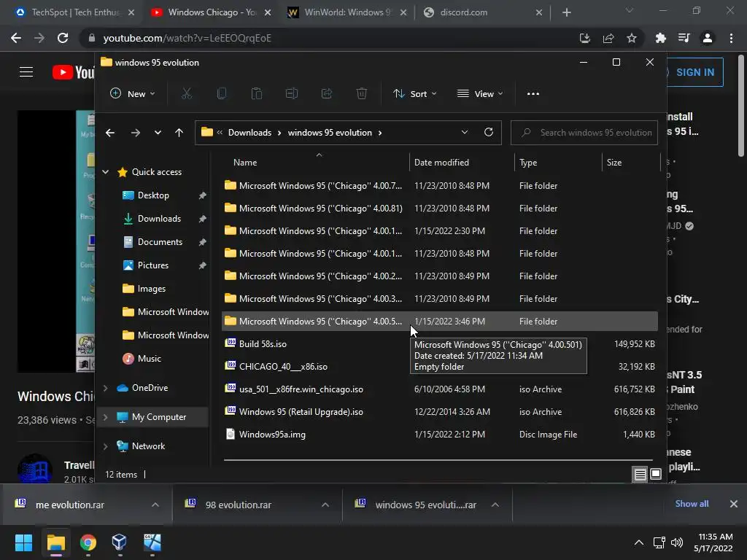Go forward in Explorer navigation

click(135, 133)
